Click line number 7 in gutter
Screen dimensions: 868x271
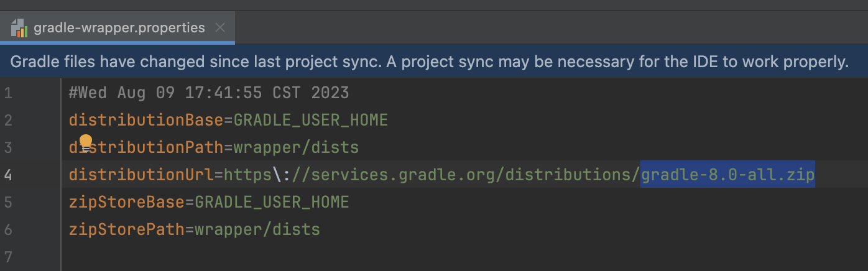click(x=8, y=256)
